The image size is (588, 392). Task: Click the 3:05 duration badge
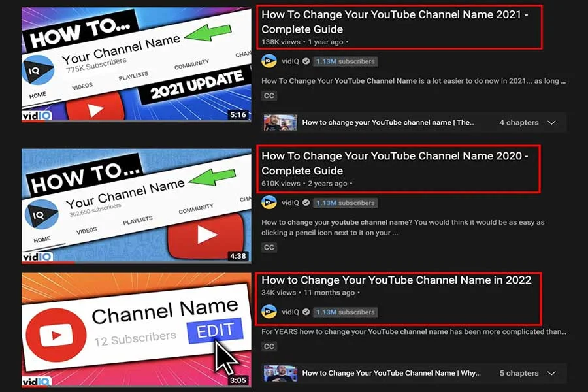[238, 380]
